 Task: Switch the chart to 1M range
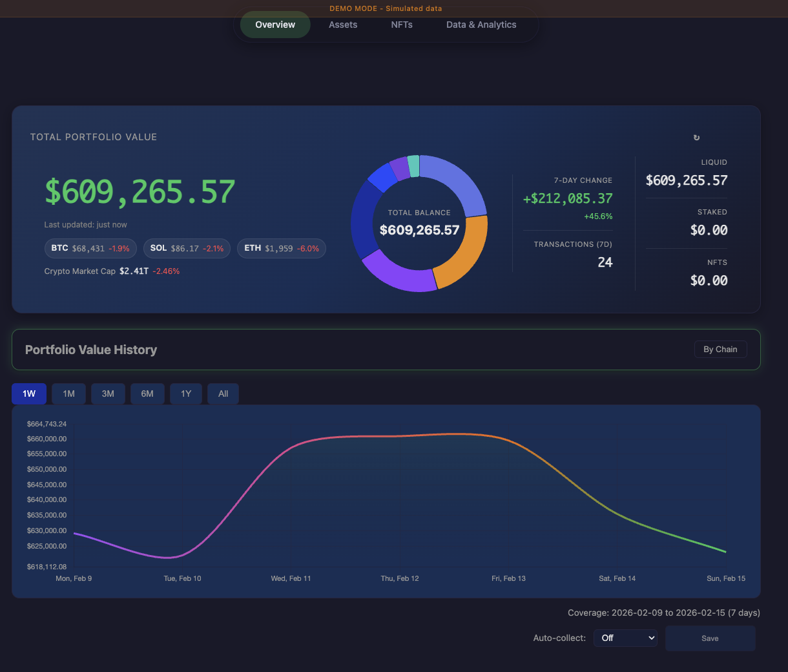[x=68, y=393]
